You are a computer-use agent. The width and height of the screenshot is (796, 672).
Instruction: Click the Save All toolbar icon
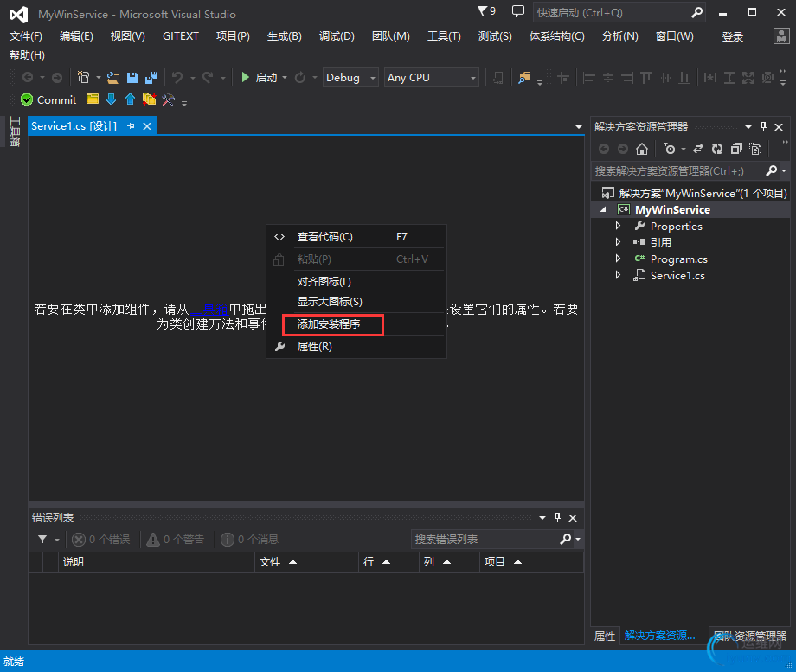(151, 78)
